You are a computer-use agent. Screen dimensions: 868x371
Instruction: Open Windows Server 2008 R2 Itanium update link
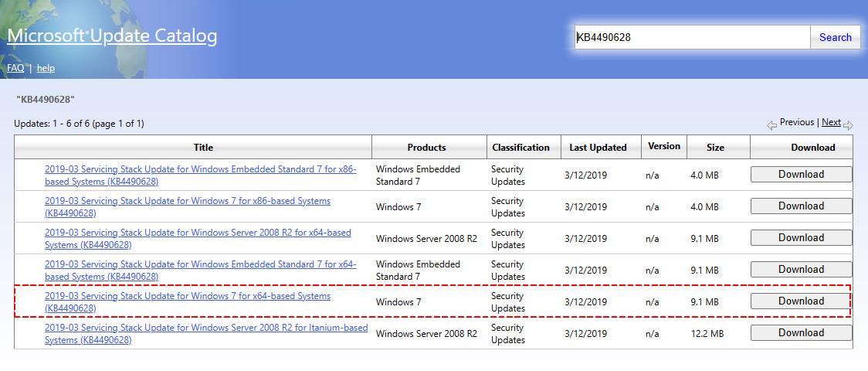pyautogui.click(x=206, y=333)
